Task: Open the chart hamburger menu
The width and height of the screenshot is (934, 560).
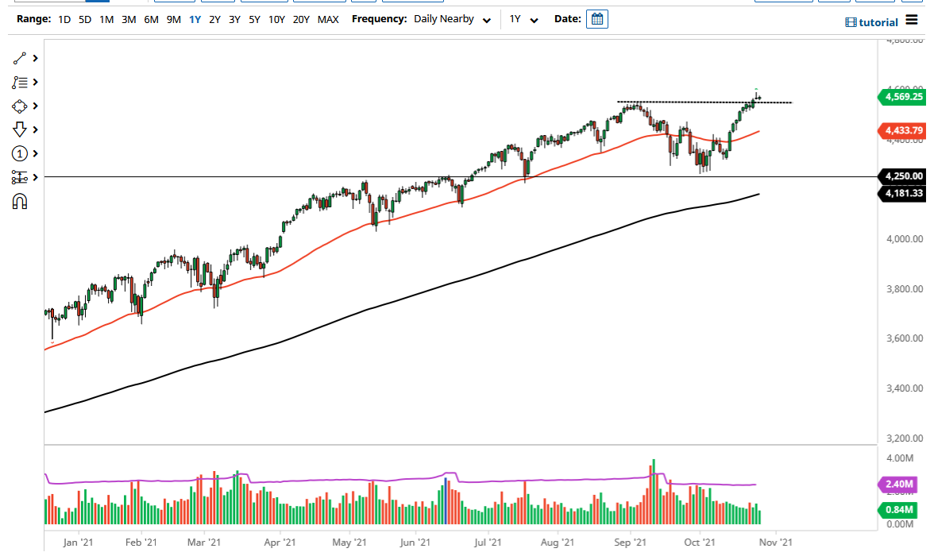Action: coord(911,21)
